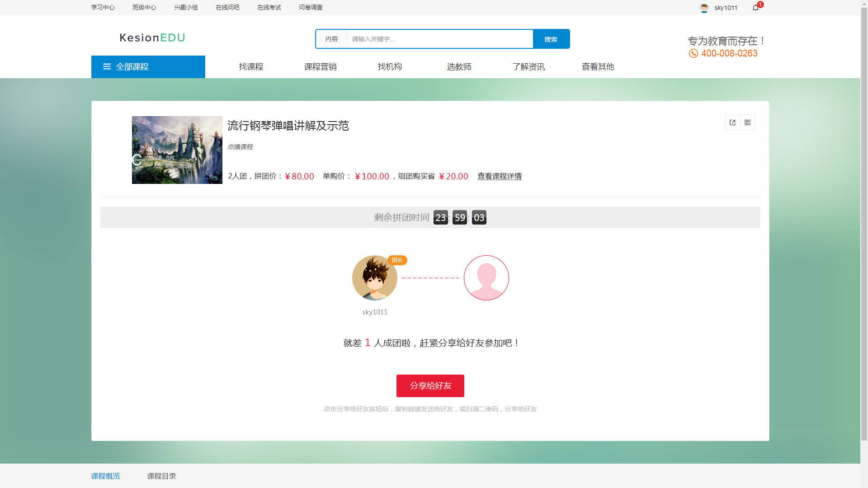
Task: Click the 分享给好友 button
Action: point(430,385)
